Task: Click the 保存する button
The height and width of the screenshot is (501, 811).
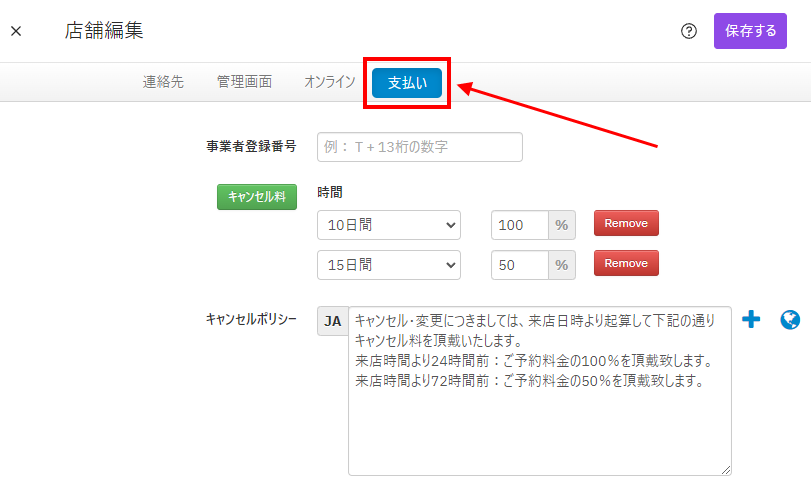Action: 750,31
